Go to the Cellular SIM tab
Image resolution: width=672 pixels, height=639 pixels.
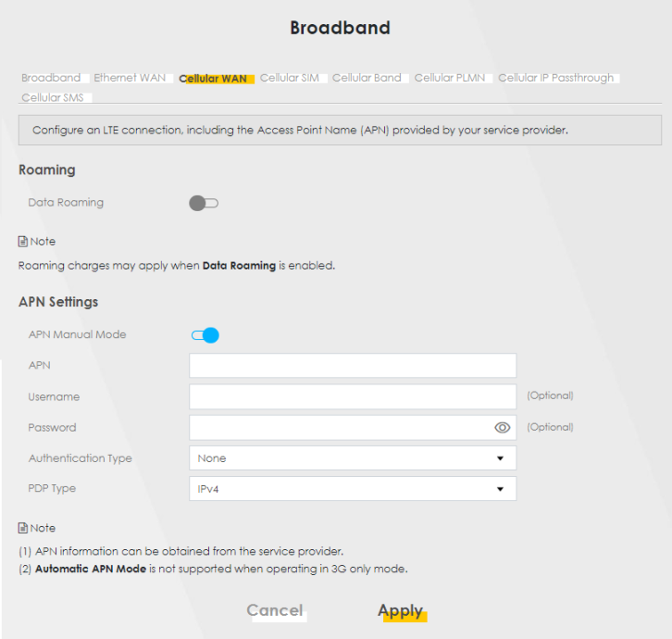pyautogui.click(x=289, y=78)
